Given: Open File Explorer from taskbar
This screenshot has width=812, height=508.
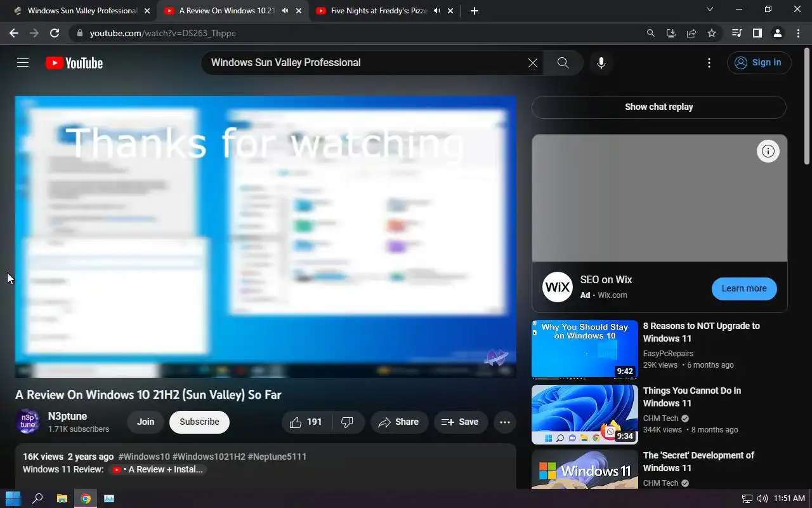Looking at the screenshot, I should [x=62, y=498].
